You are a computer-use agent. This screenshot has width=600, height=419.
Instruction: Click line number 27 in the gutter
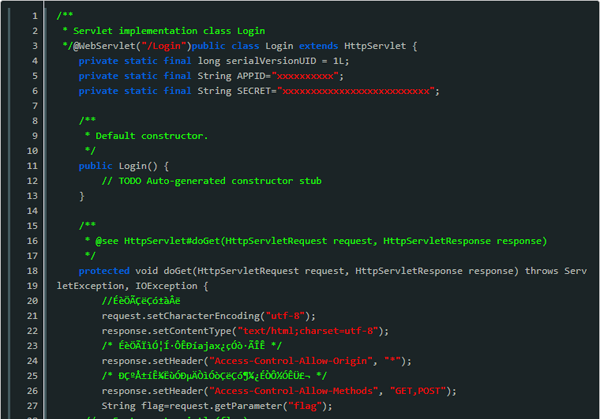tap(33, 406)
